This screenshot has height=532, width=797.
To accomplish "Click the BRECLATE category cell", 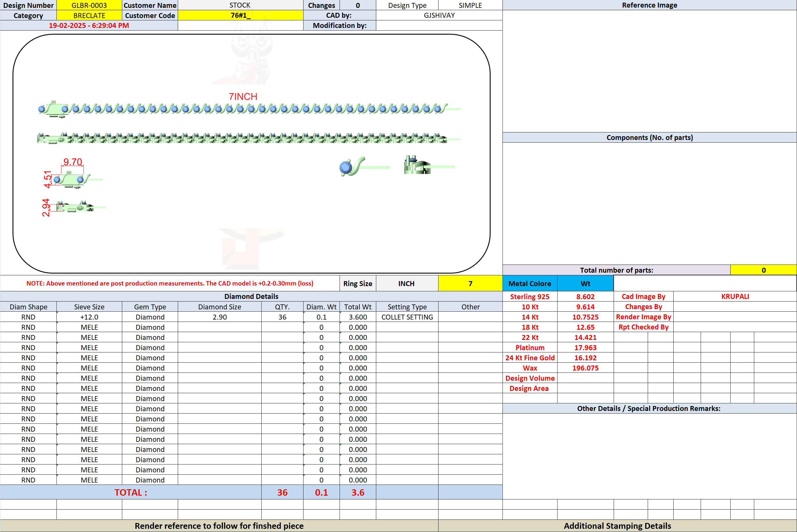I will [x=89, y=15].
